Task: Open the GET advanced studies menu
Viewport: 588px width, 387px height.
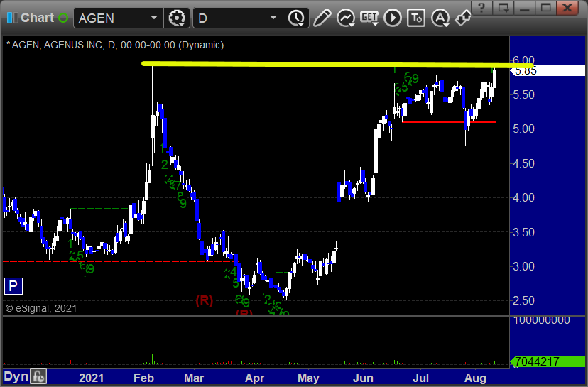Action: click(369, 18)
